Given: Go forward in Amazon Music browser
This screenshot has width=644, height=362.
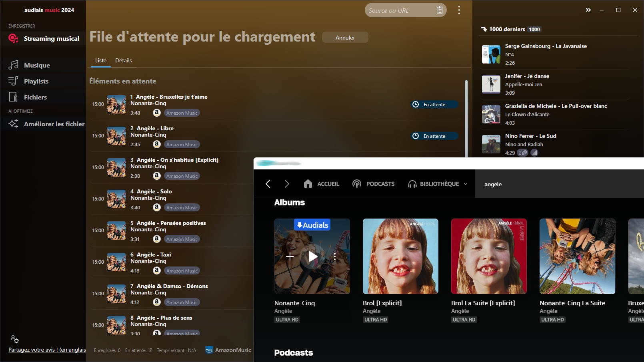Looking at the screenshot, I should (286, 184).
